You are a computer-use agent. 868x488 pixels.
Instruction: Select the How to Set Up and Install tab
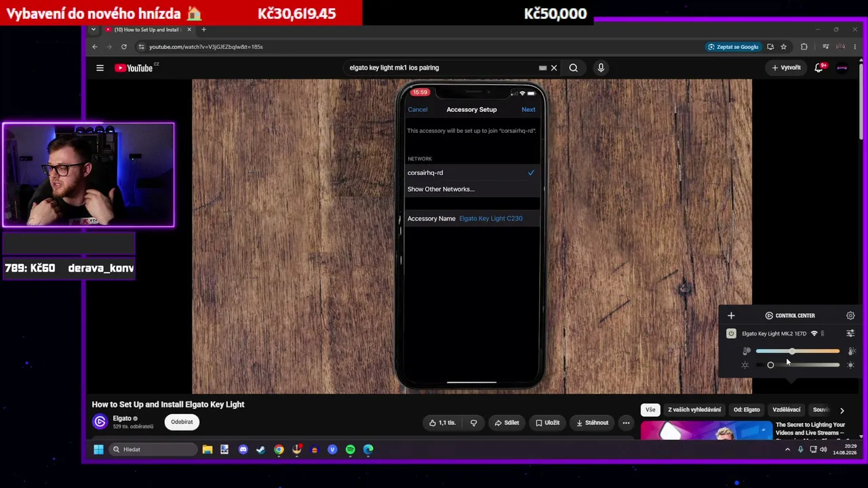pos(148,29)
